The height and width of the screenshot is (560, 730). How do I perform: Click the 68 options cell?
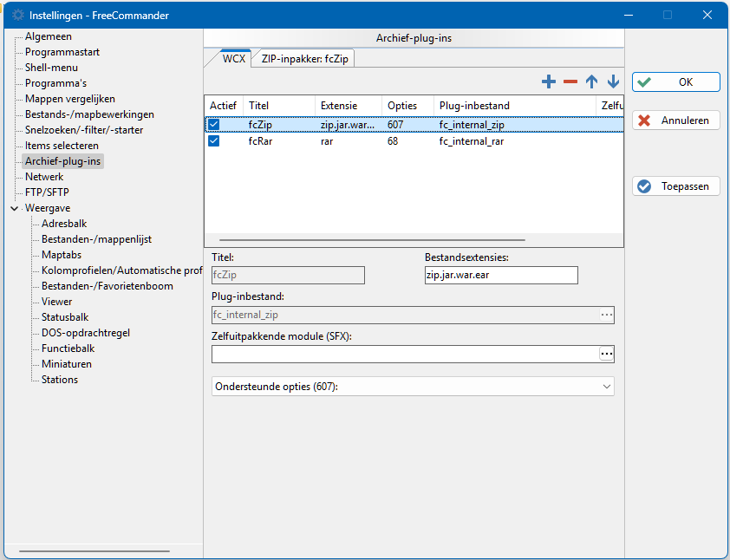coord(393,141)
